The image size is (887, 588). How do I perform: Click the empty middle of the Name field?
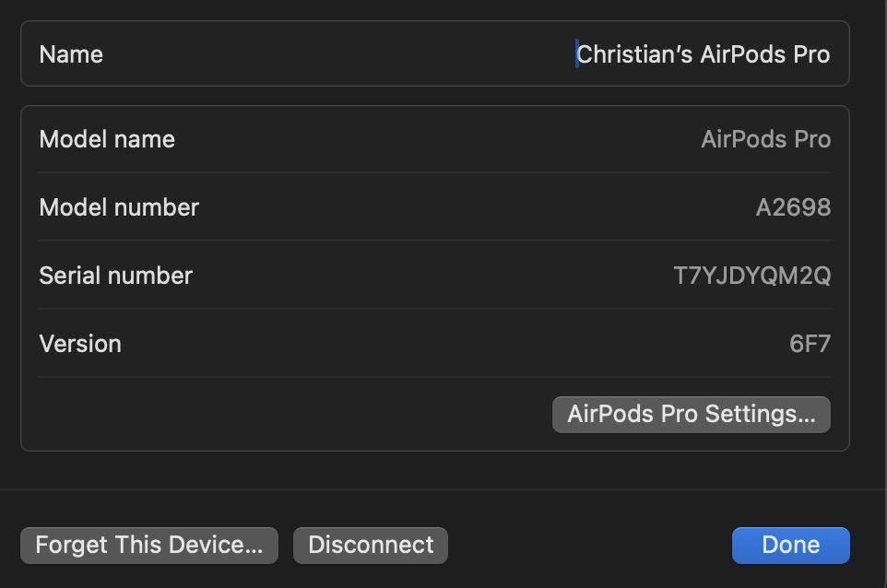[x=341, y=54]
